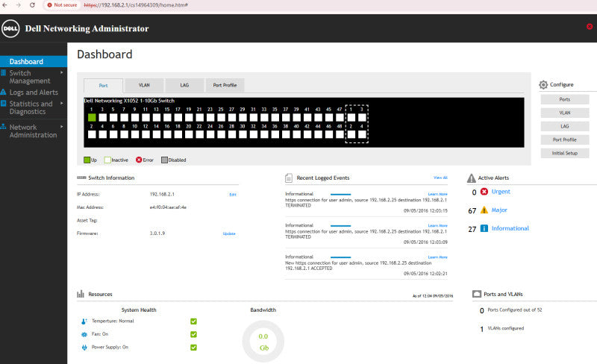Viewport: 597px width, 364px height.
Task: Click the browser back arrow
Action: pyautogui.click(x=5, y=5)
